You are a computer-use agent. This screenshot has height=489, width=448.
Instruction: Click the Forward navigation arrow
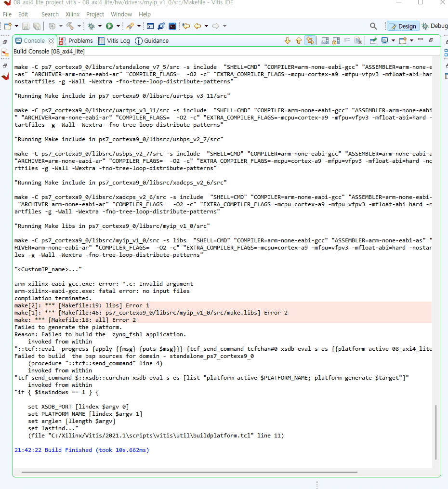coord(216,26)
